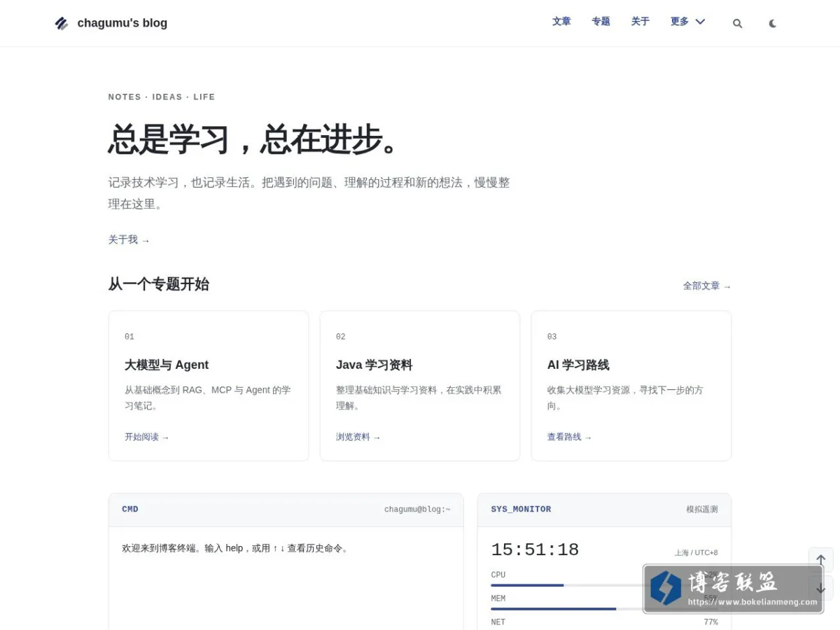Click the 上海 / UTC+8 timezone label
The width and height of the screenshot is (840, 630).
[696, 553]
